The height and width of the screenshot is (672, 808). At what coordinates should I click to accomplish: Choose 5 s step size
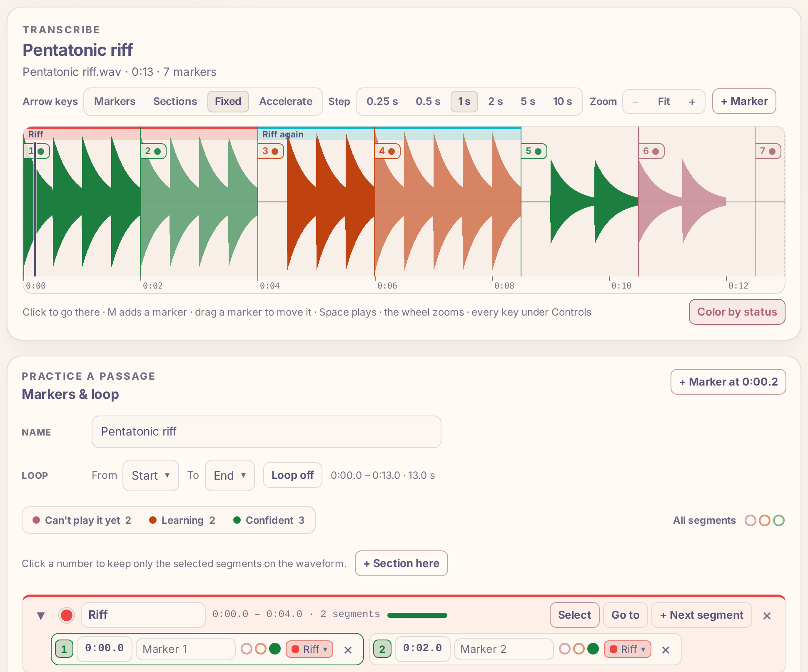tap(528, 102)
